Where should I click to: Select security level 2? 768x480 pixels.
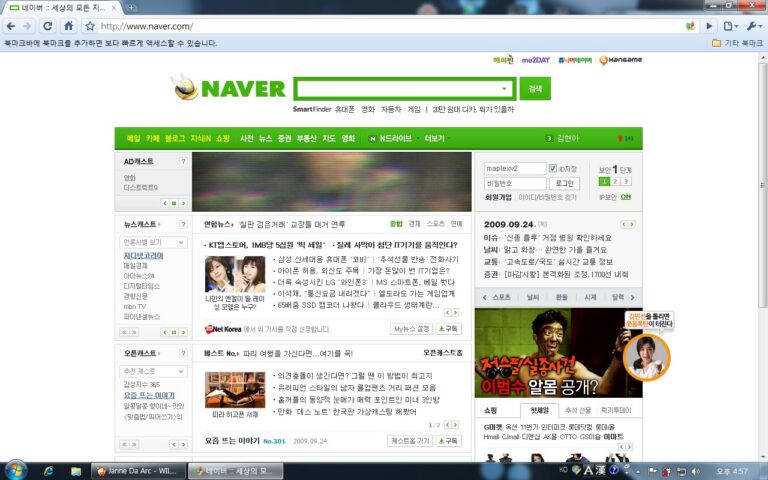coord(615,182)
